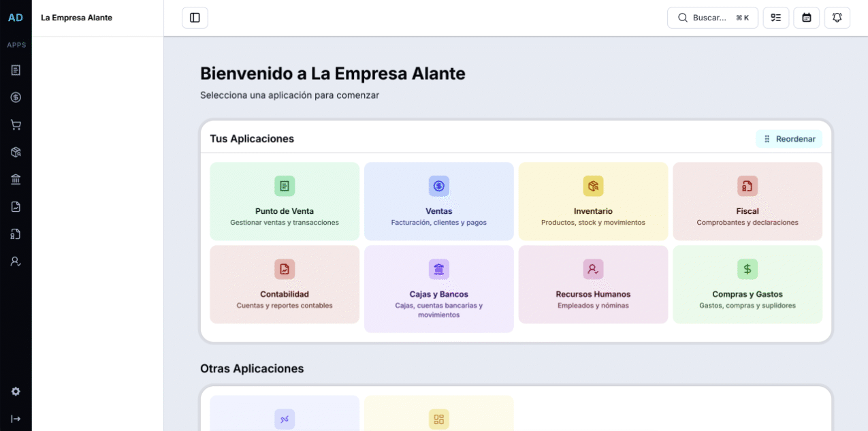Toggle the sidebar collapse control

[195, 17]
